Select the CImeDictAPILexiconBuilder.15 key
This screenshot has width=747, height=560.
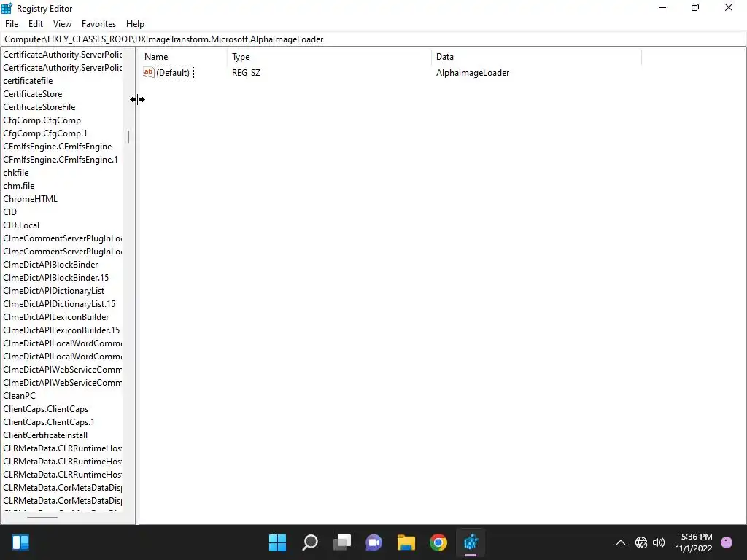coord(61,330)
